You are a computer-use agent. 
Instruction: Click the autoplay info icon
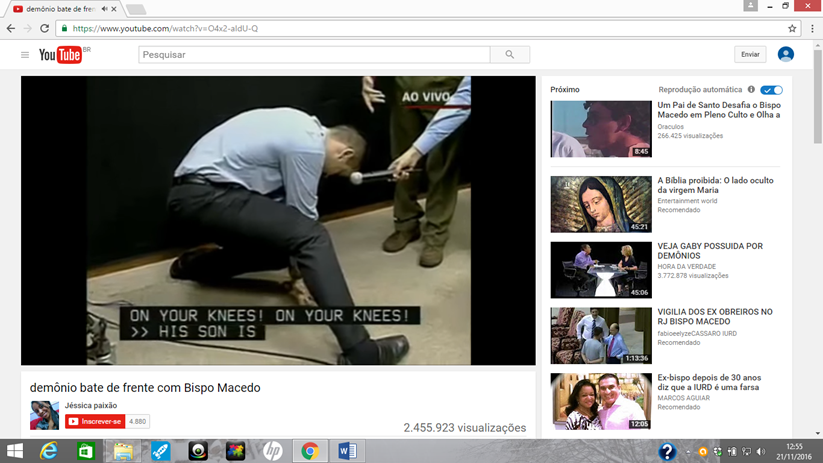[x=751, y=90]
